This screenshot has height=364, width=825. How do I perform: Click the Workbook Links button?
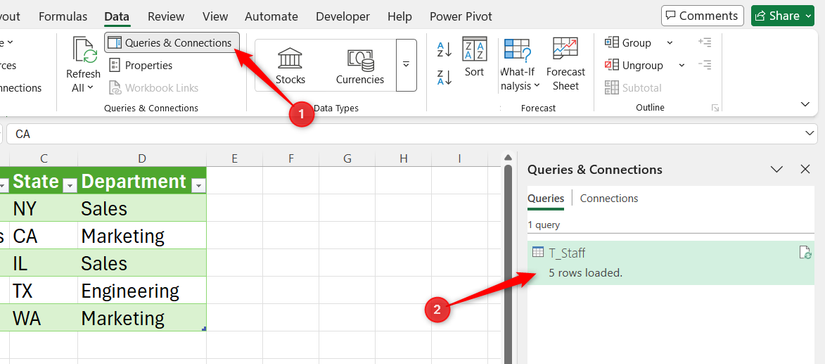pos(154,88)
